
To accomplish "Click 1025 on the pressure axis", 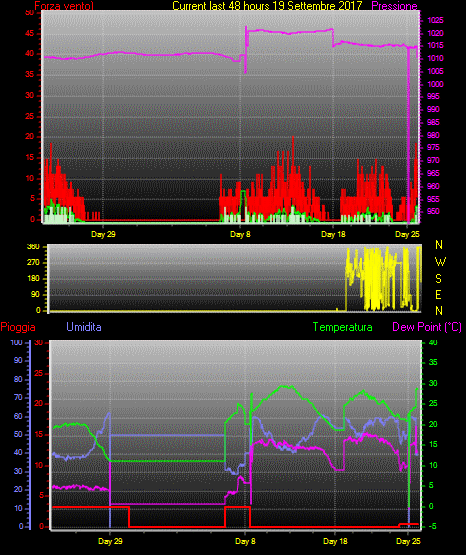I will [435, 20].
